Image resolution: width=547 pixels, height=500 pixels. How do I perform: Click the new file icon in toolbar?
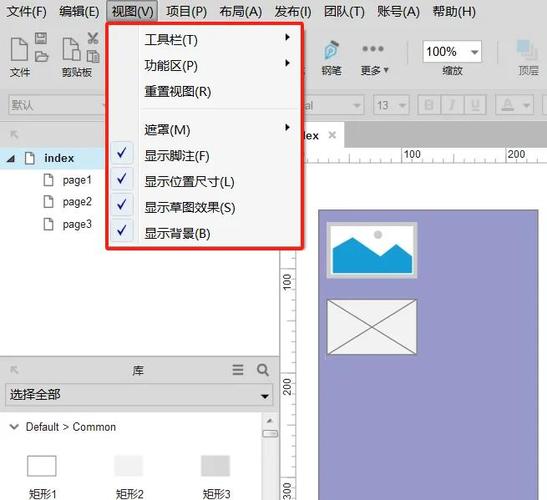[19, 50]
